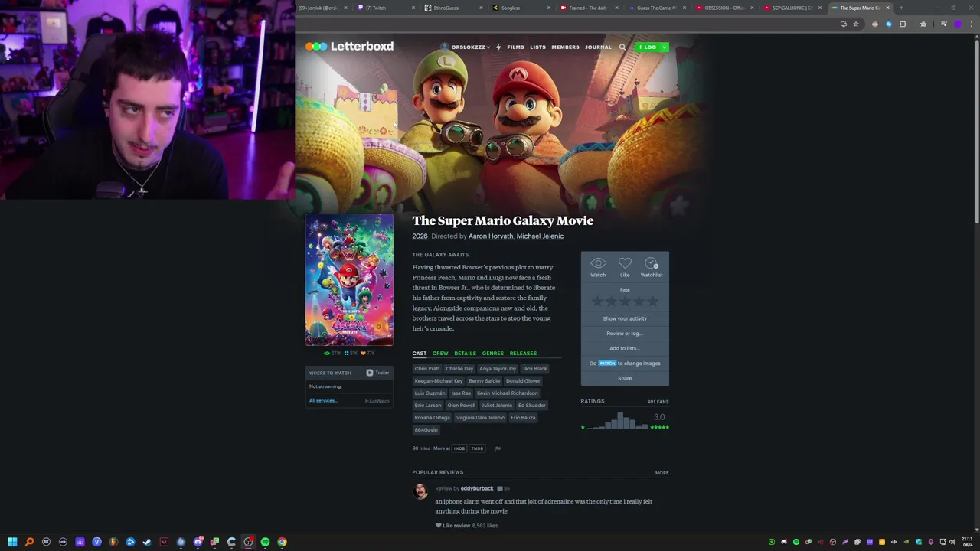The image size is (980, 551).
Task: Switch to the DETAILS tab
Action: [465, 354]
